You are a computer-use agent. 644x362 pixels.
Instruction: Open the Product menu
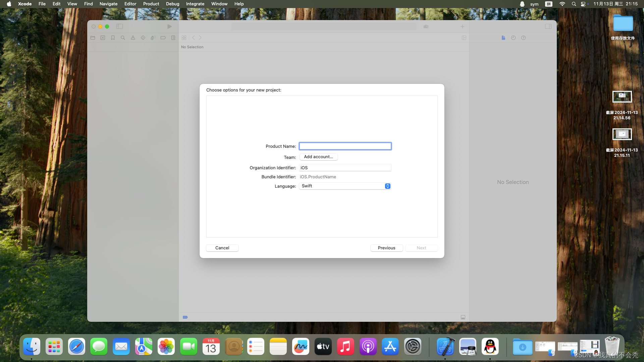pyautogui.click(x=151, y=4)
